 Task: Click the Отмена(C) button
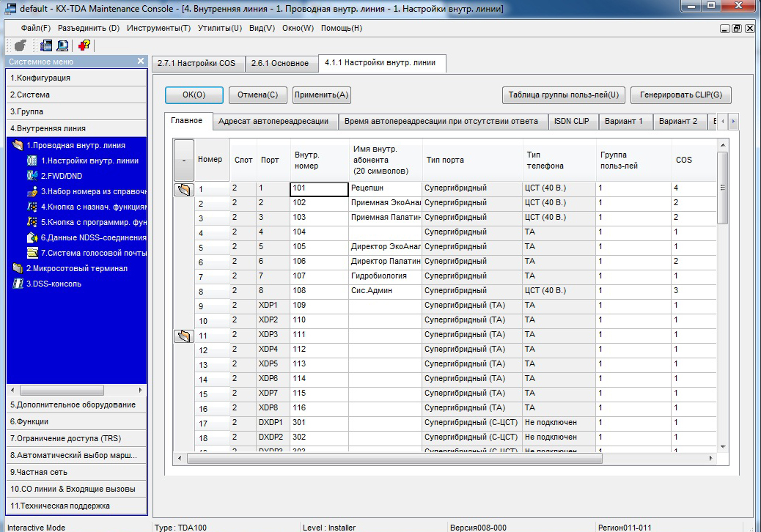pos(258,95)
